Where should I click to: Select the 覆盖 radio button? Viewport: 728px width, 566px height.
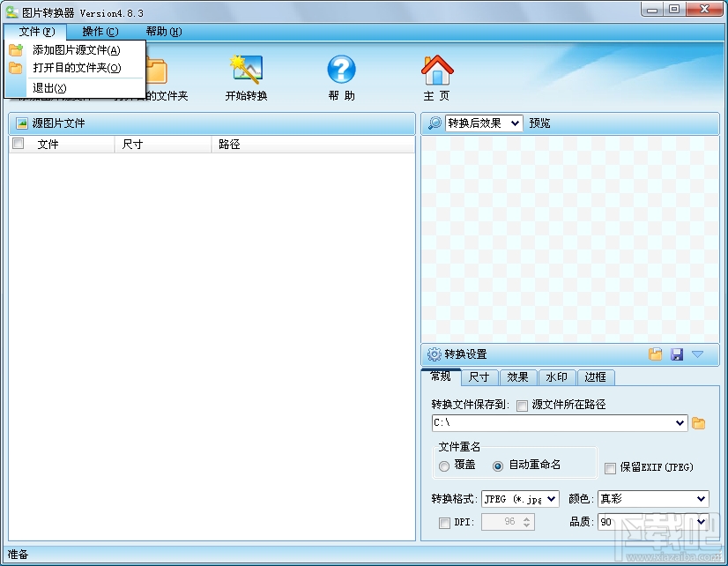pyautogui.click(x=444, y=467)
